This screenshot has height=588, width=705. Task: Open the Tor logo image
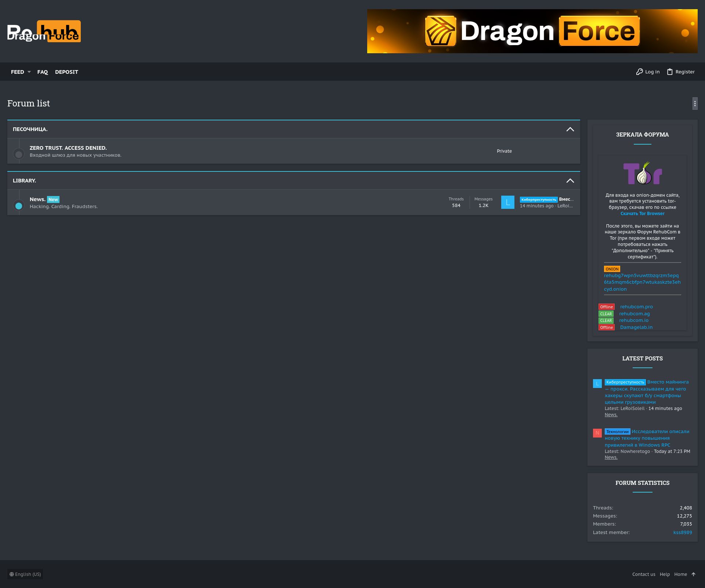[643, 173]
